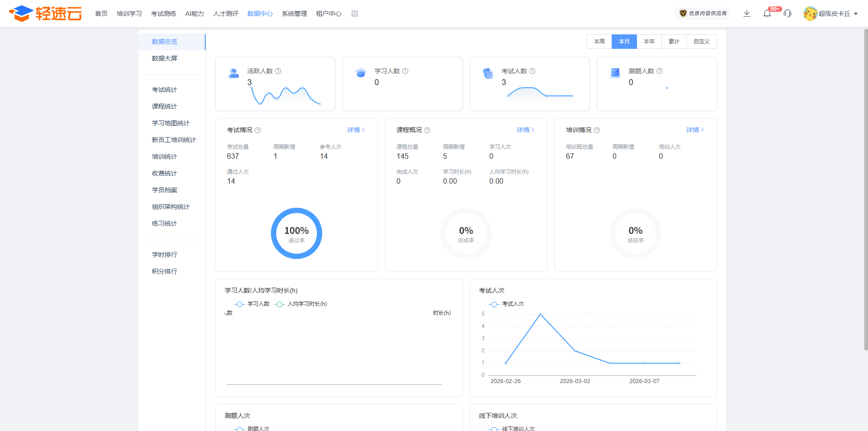This screenshot has height=431, width=868.
Task: Toggle 学习人数 legend in chart
Action: (x=252, y=304)
